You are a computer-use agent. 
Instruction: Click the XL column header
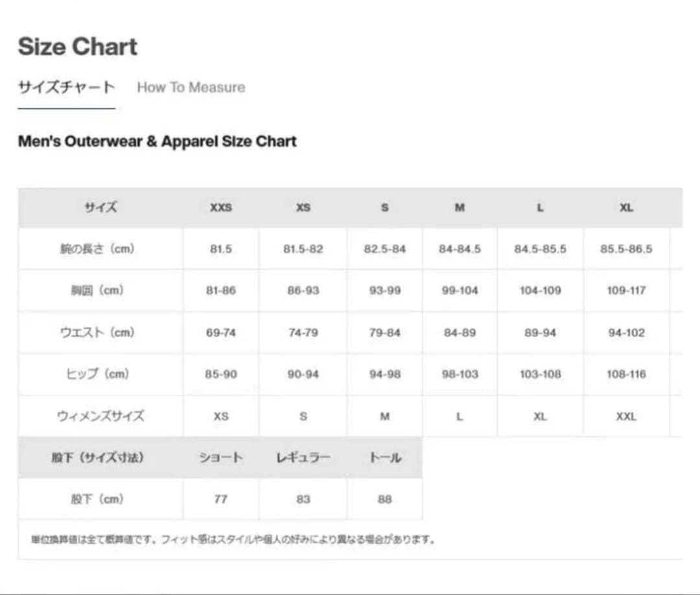click(625, 208)
